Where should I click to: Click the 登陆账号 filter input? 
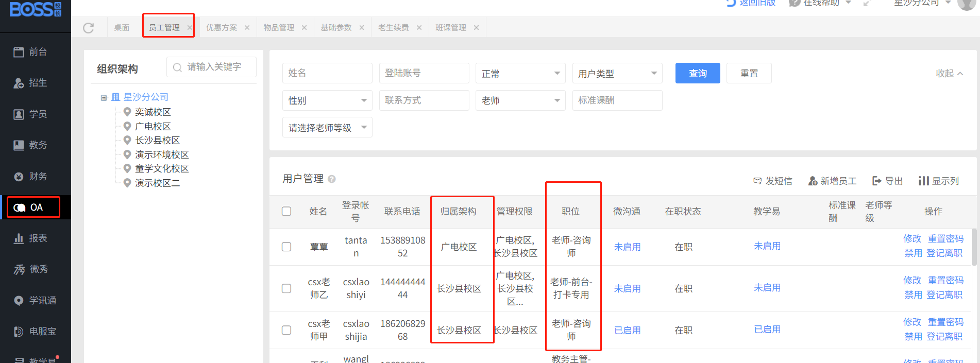click(x=424, y=73)
